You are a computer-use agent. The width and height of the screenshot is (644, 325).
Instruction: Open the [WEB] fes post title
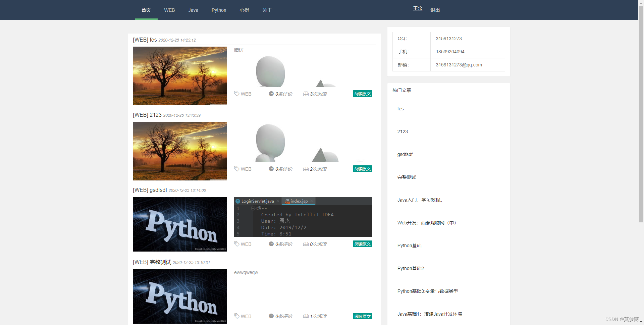coord(145,40)
